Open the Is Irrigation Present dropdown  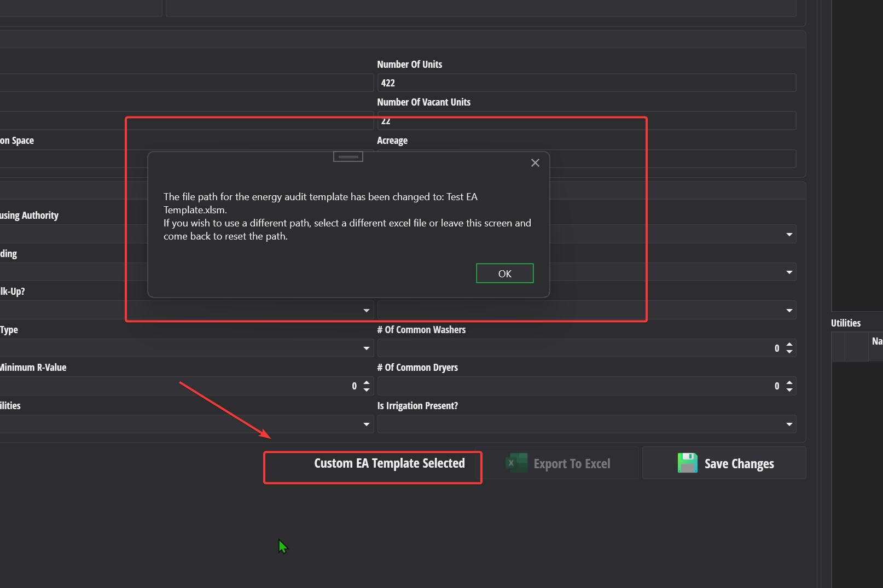coord(788,424)
